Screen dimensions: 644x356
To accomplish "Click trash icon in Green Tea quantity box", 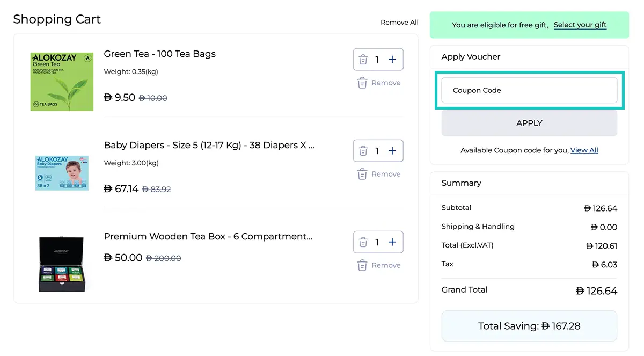I will [x=363, y=60].
